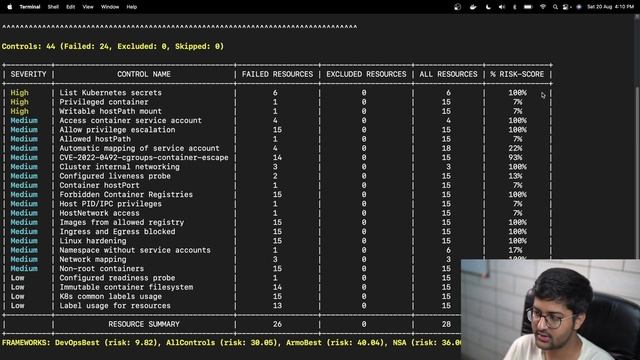Click 'Configured liveness probe' control name
This screenshot has width=640, height=360.
(x=115, y=176)
